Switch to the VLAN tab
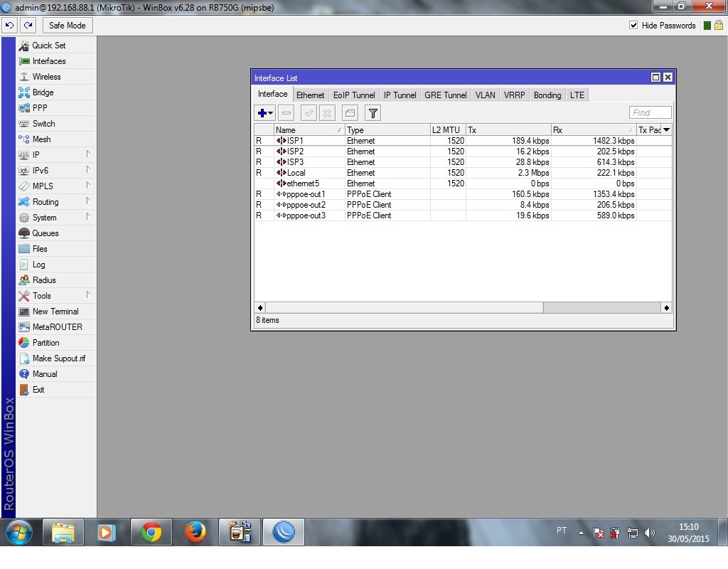Viewport: 728px width, 569px height. (x=485, y=95)
